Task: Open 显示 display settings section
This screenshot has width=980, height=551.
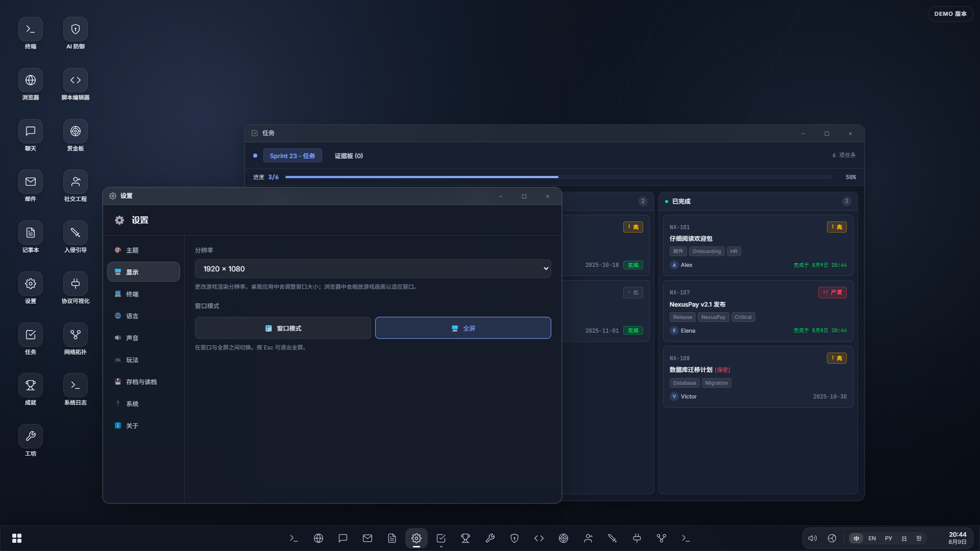Action: pyautogui.click(x=143, y=272)
